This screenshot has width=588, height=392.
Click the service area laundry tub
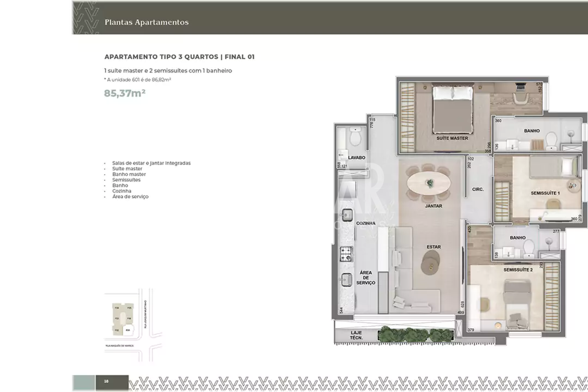(x=347, y=280)
